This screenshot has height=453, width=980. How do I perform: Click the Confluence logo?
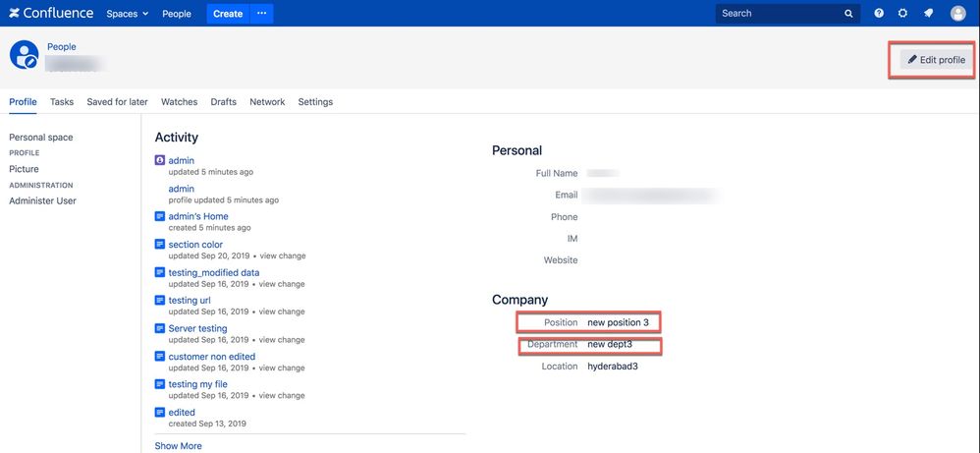coord(51,13)
